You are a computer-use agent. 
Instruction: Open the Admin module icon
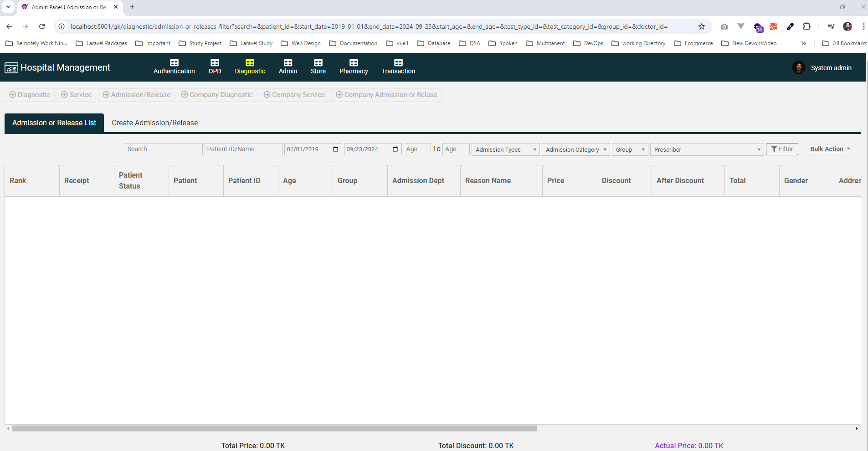288,63
